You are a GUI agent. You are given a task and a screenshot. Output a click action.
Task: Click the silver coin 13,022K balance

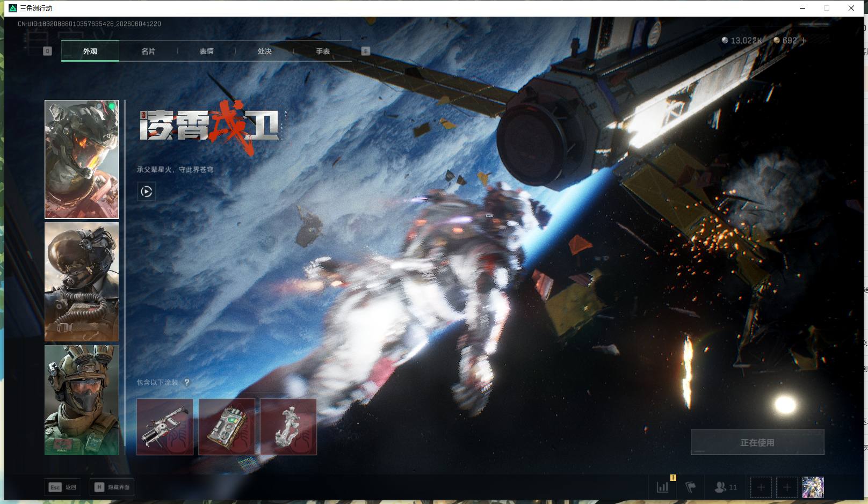[742, 40]
